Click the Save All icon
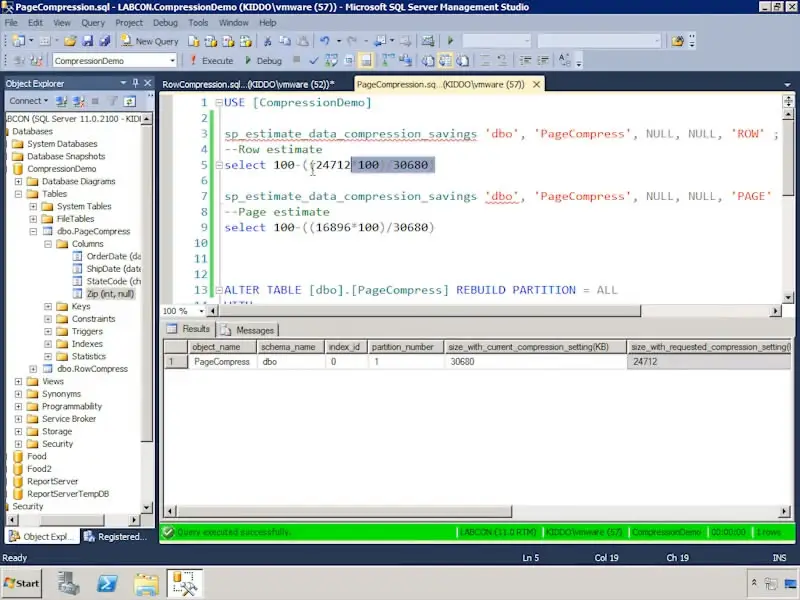The image size is (800, 600). (x=105, y=41)
